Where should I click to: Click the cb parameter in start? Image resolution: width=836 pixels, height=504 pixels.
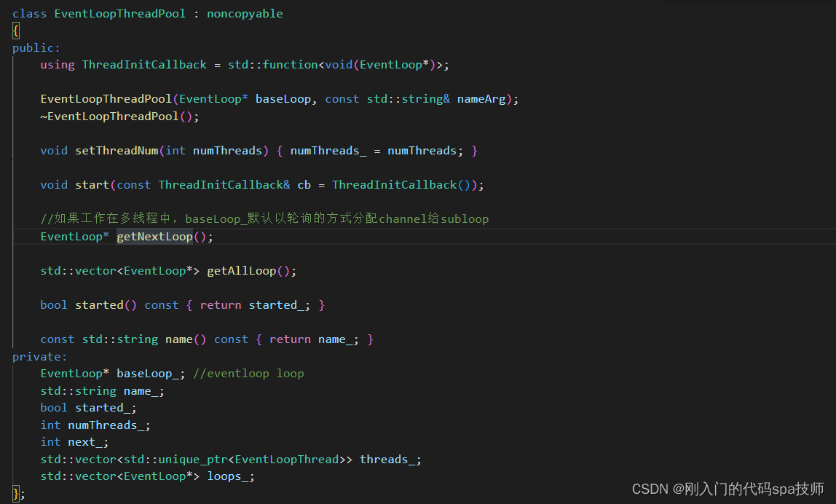tap(304, 185)
